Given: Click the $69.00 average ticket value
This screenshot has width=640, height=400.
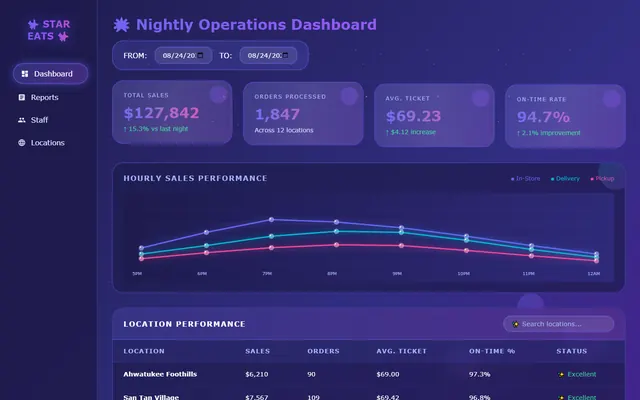Looking at the screenshot, I should tap(388, 374).
